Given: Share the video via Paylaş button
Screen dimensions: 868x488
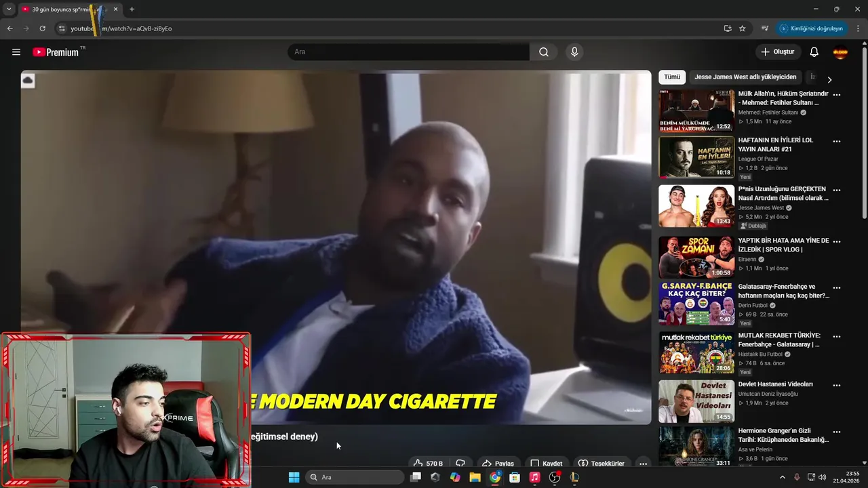Looking at the screenshot, I should click(x=498, y=464).
